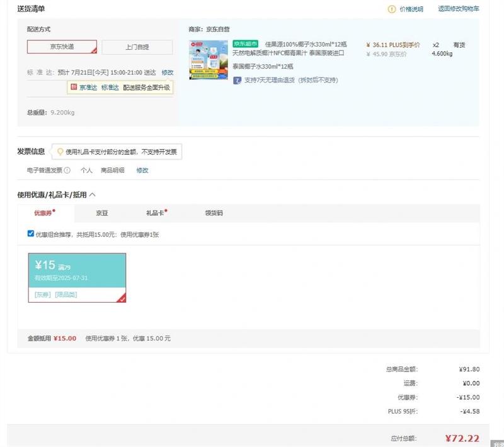Screen dimensions: 504x447
Task: Click the invoice info question mark icon
Action: click(x=67, y=171)
